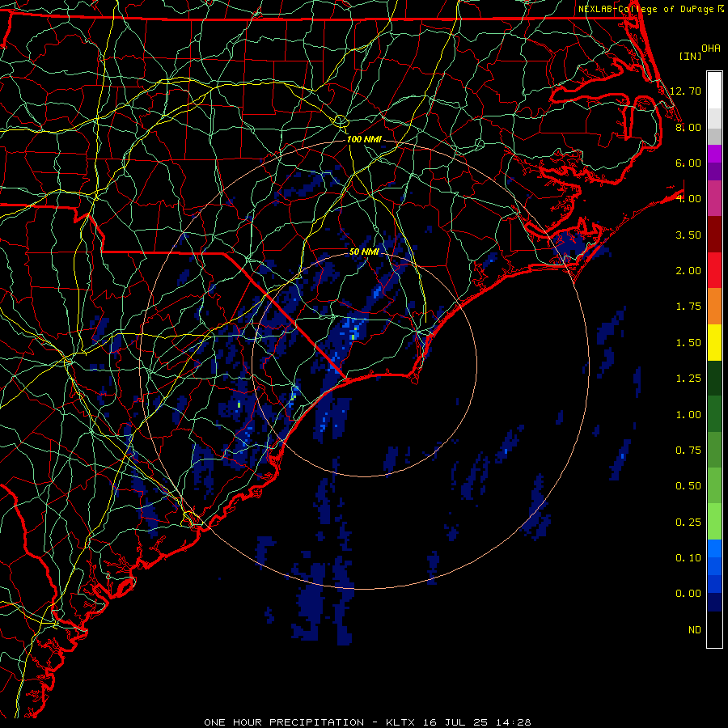
Task: Select the 2.00 legend value
Action: 688,271
